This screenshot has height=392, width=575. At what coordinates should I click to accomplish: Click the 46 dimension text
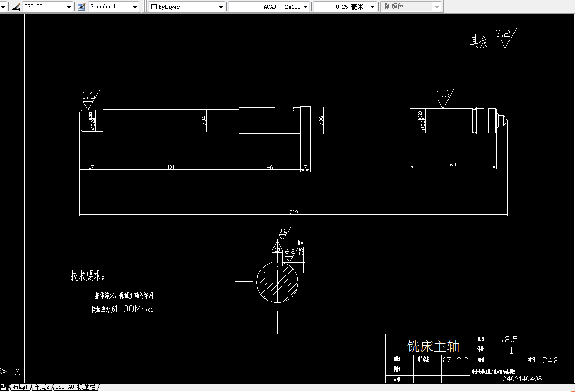[x=270, y=167]
